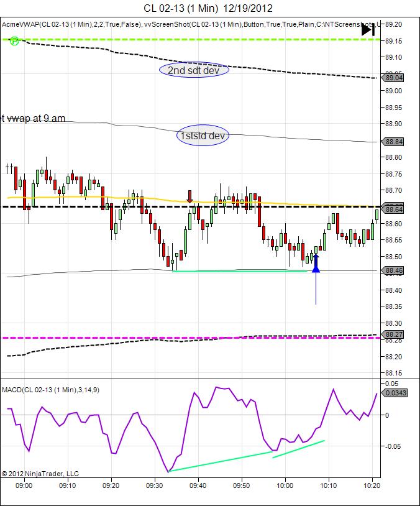Click the 88.35 price axis label
Screen dimensions: 420x506
coord(393,306)
